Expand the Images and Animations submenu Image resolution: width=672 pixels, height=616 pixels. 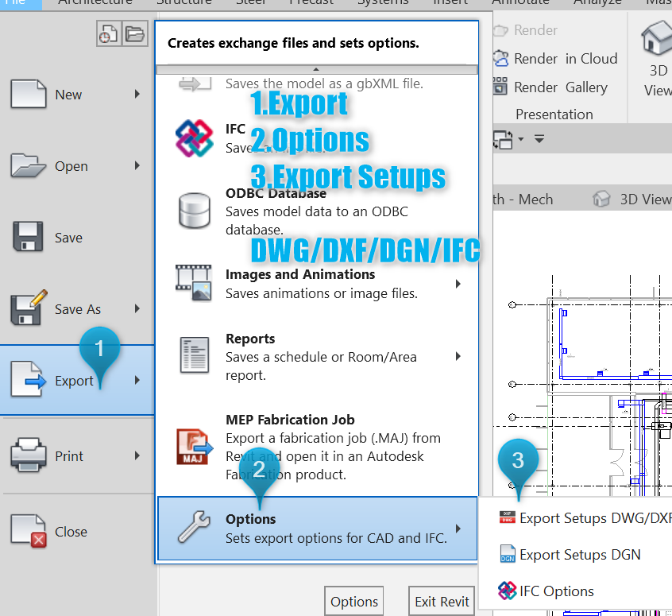(458, 284)
